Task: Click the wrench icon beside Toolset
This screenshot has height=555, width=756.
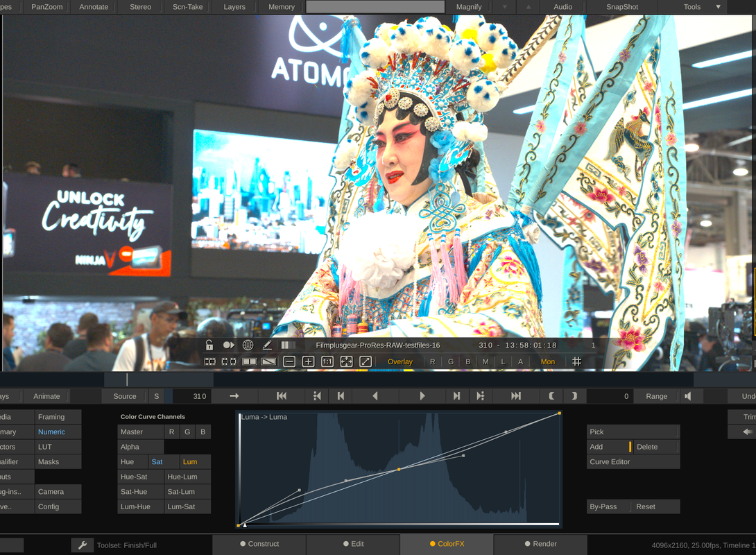Action: click(x=83, y=545)
